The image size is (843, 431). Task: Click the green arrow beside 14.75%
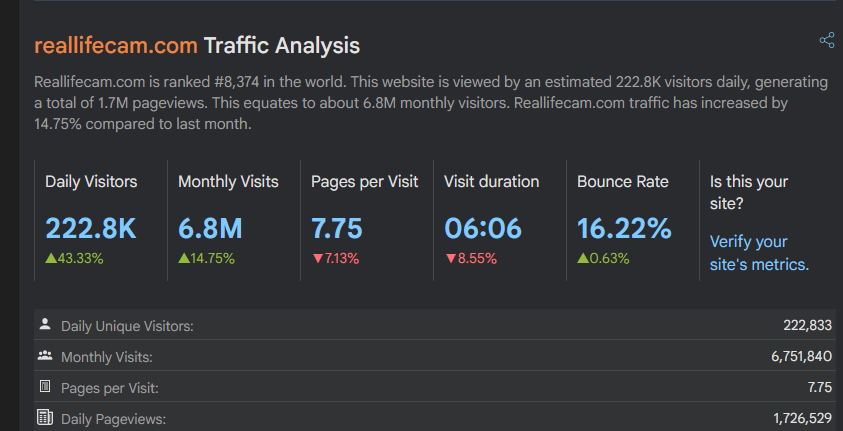183,258
